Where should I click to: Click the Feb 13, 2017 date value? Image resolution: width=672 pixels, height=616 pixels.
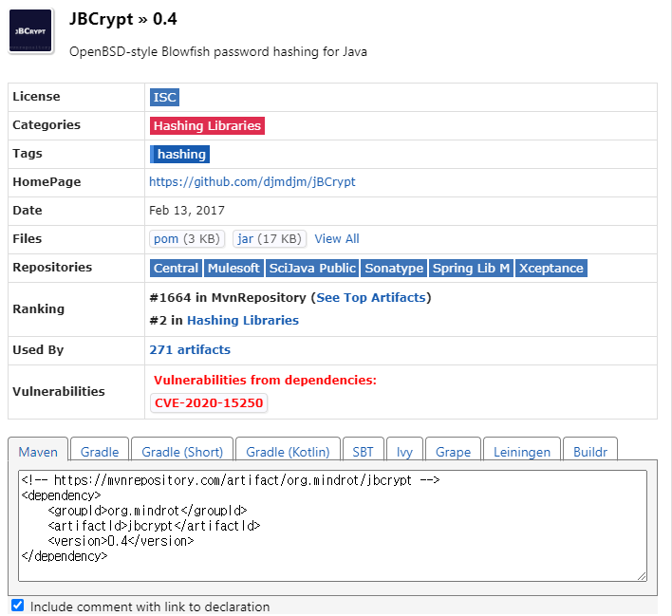coord(187,211)
